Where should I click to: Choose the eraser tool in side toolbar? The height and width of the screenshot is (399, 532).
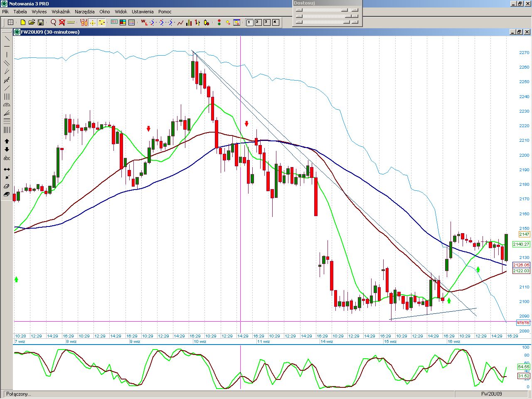click(7, 186)
